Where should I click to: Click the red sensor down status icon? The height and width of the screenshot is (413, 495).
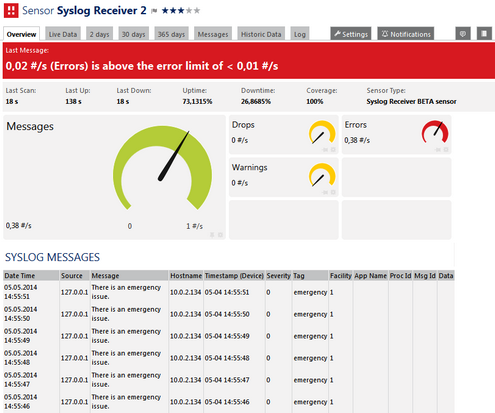[11, 10]
